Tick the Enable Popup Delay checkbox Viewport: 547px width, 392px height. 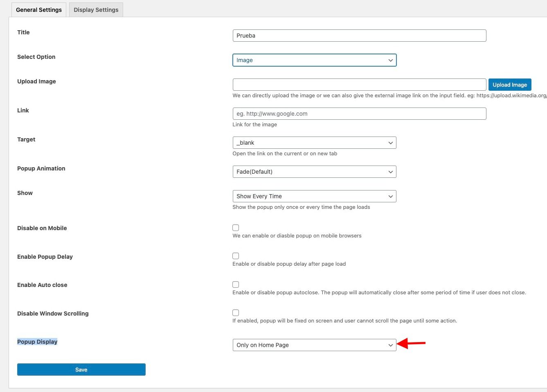(x=236, y=256)
